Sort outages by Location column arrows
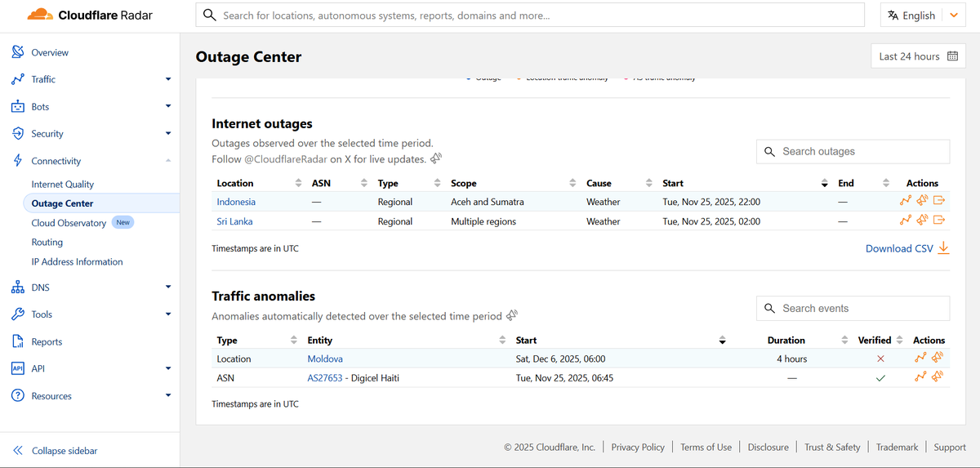Image resolution: width=980 pixels, height=468 pixels. 299,183
